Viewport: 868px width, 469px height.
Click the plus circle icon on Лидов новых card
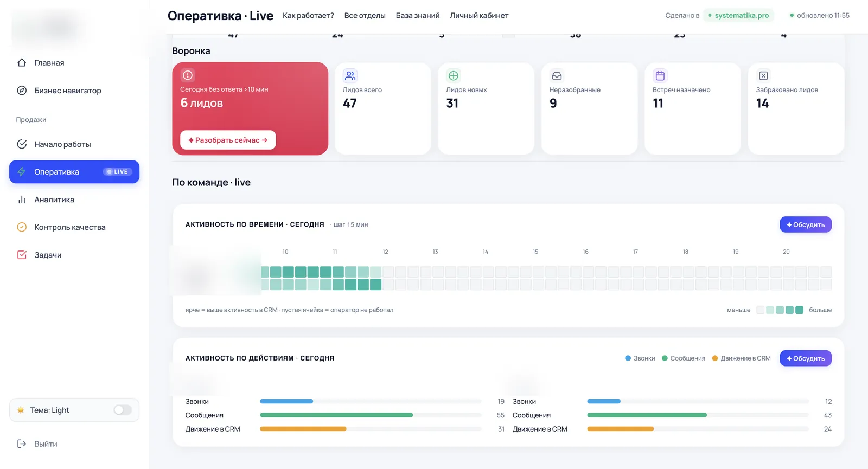tap(454, 75)
